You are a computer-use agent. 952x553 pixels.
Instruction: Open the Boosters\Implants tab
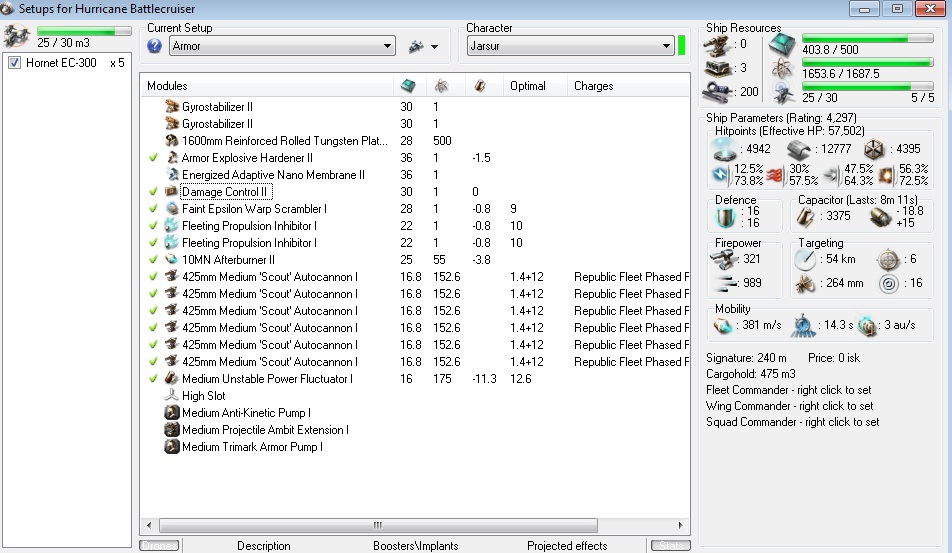point(415,546)
